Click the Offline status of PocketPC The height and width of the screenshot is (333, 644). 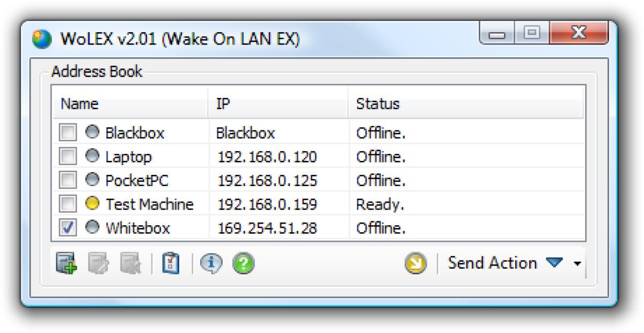pyautogui.click(x=381, y=181)
